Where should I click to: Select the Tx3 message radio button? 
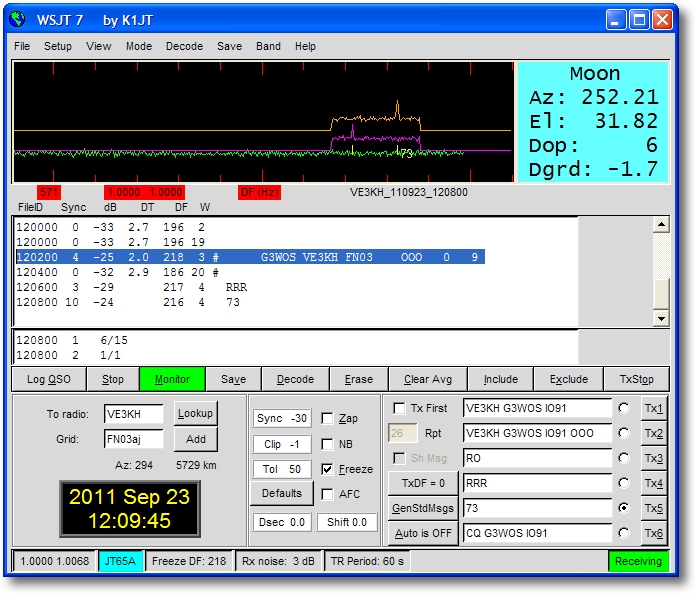pyautogui.click(x=624, y=458)
